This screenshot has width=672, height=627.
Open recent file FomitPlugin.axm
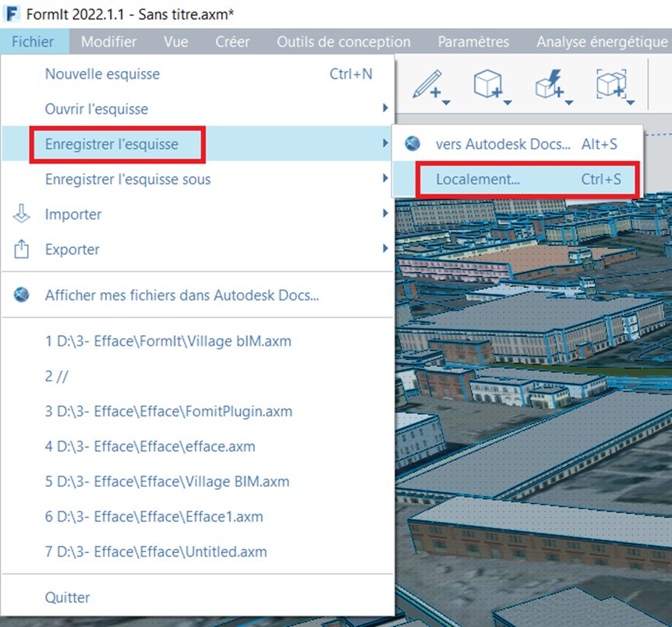(168, 411)
